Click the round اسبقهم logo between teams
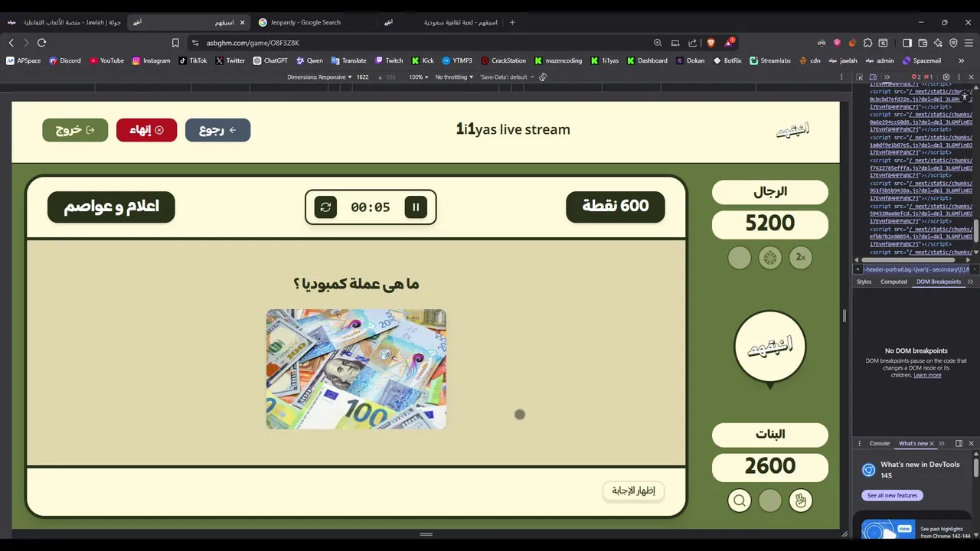This screenshot has height=551, width=980. click(770, 347)
